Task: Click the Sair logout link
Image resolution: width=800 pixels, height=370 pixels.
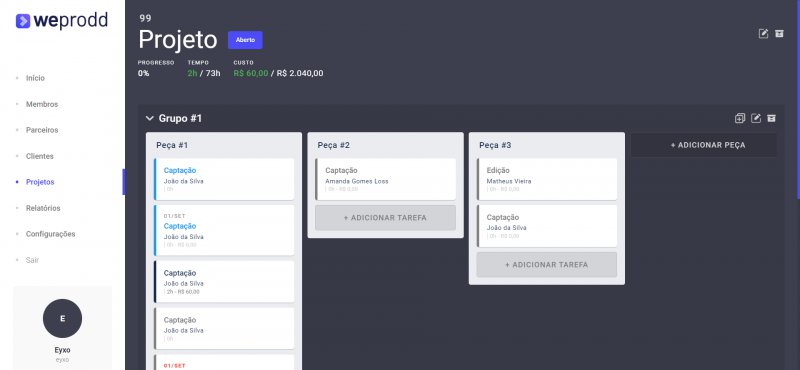Action: (x=32, y=260)
